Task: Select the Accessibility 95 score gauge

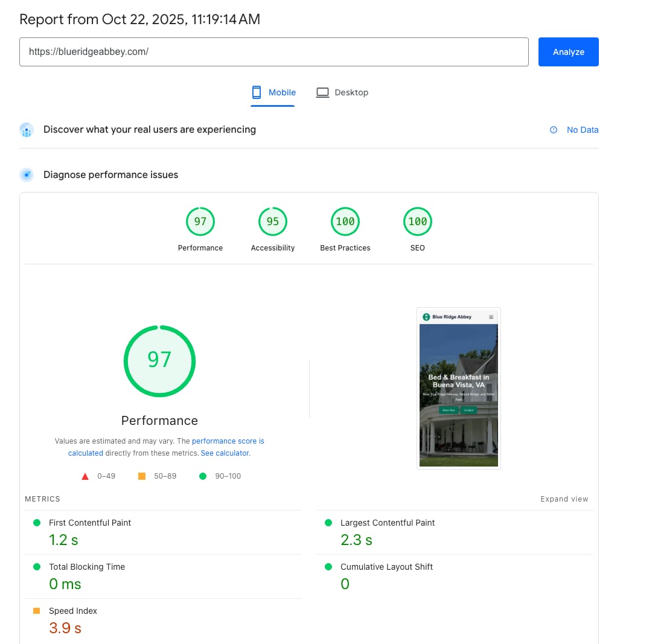Action: coord(273,222)
